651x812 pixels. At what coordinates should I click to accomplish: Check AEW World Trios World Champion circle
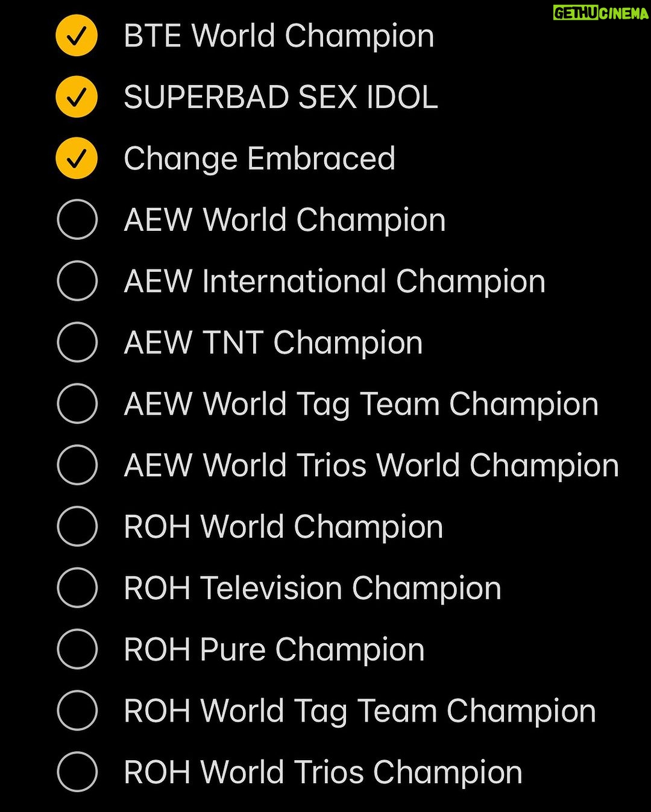[x=77, y=465]
